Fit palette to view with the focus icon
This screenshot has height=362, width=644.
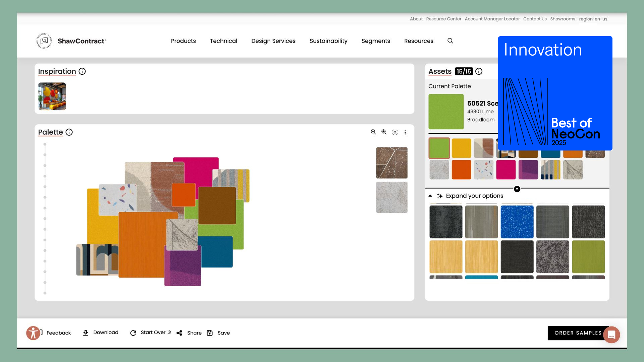[x=395, y=132]
